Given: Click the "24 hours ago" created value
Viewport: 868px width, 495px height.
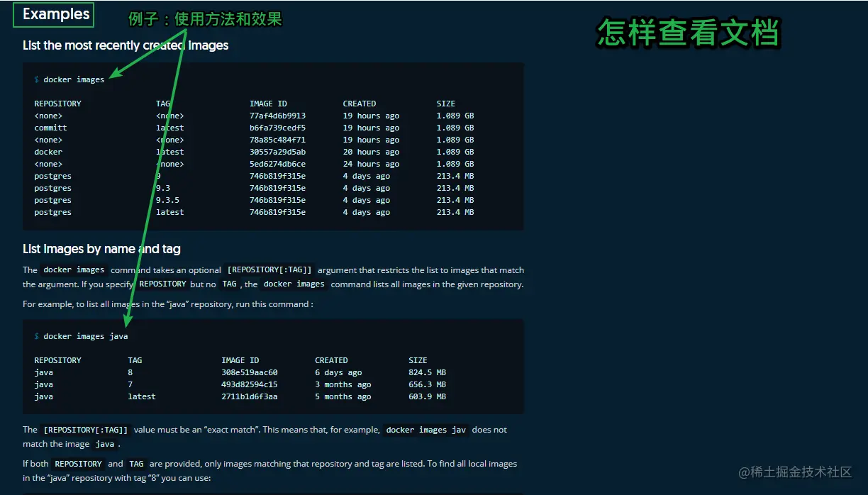Looking at the screenshot, I should (x=371, y=164).
